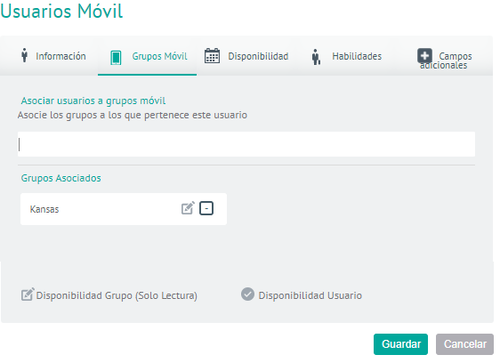Click the Disponibilidad Usuario label text

(x=310, y=295)
